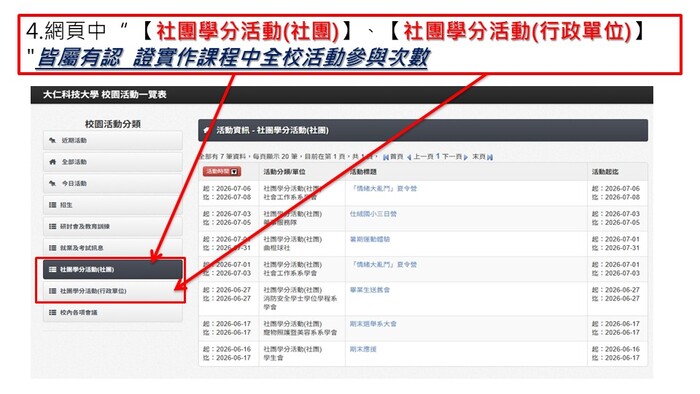The width and height of the screenshot is (700, 394).
Task: Click page number 1 in pagination
Action: click(x=438, y=156)
